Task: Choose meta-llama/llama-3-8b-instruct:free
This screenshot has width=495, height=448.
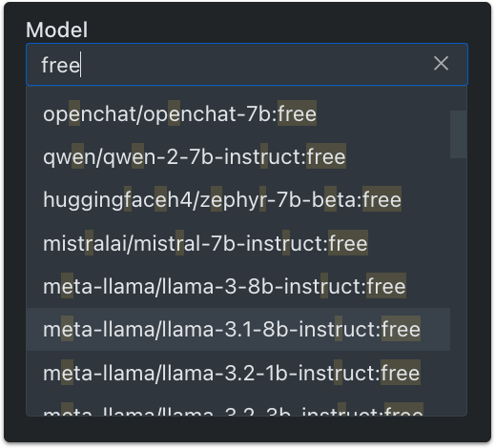Action: click(x=238, y=286)
